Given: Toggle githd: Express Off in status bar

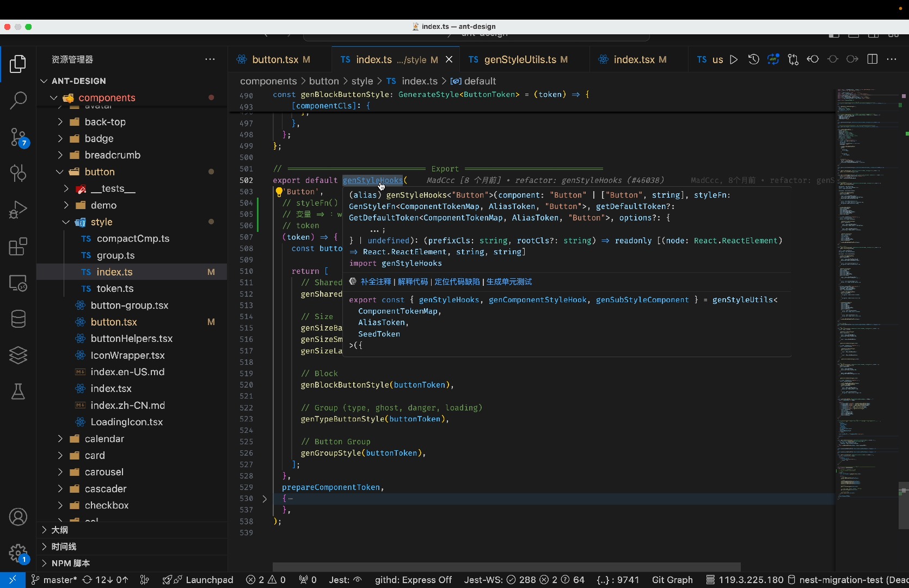Looking at the screenshot, I should (413, 580).
